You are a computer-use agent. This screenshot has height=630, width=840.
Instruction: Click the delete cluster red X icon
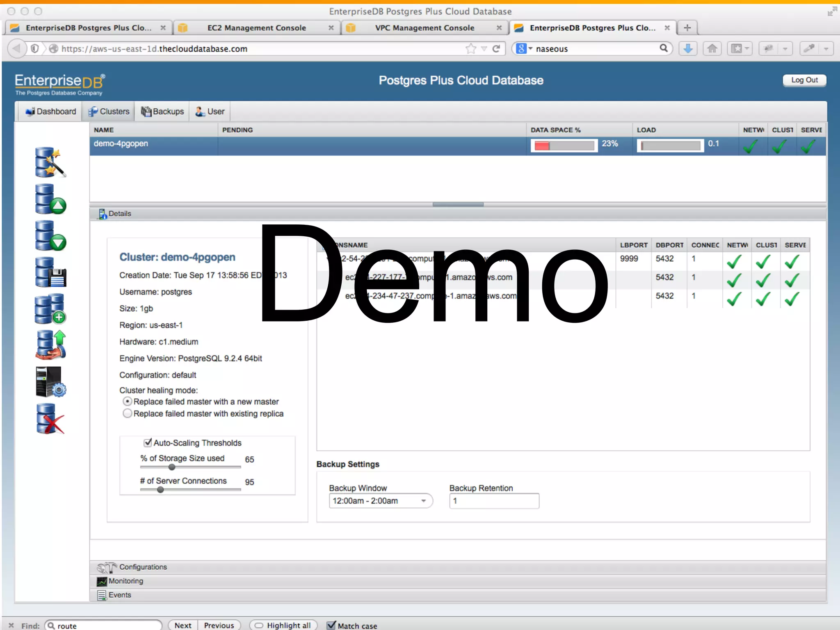[x=50, y=418]
